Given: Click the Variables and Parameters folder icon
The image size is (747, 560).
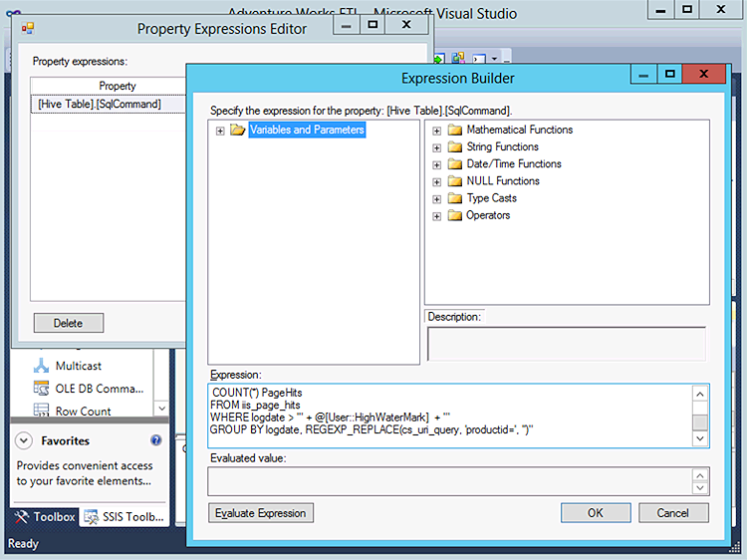Looking at the screenshot, I should pos(237,130).
